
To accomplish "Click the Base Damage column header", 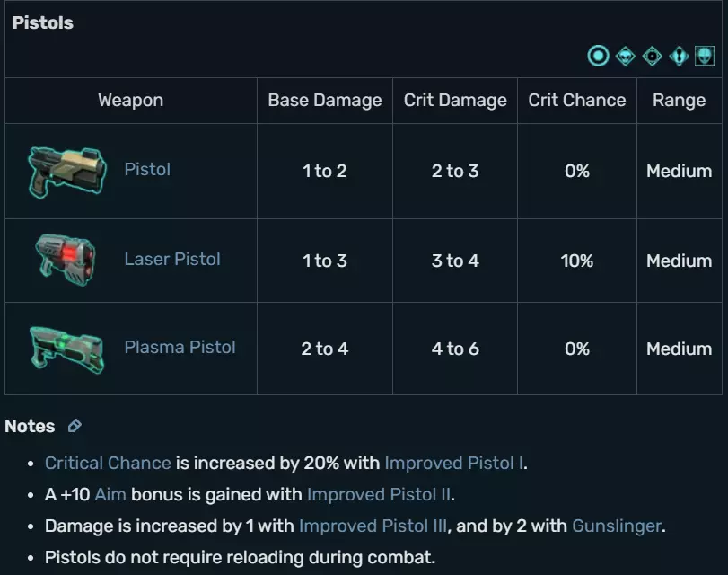I will (x=325, y=101).
